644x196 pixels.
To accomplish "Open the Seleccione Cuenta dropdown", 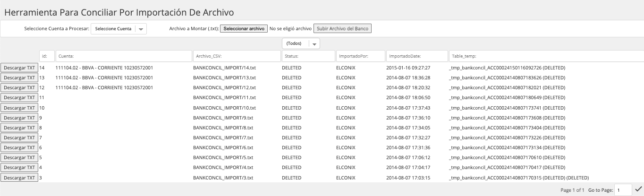I will (119, 29).
